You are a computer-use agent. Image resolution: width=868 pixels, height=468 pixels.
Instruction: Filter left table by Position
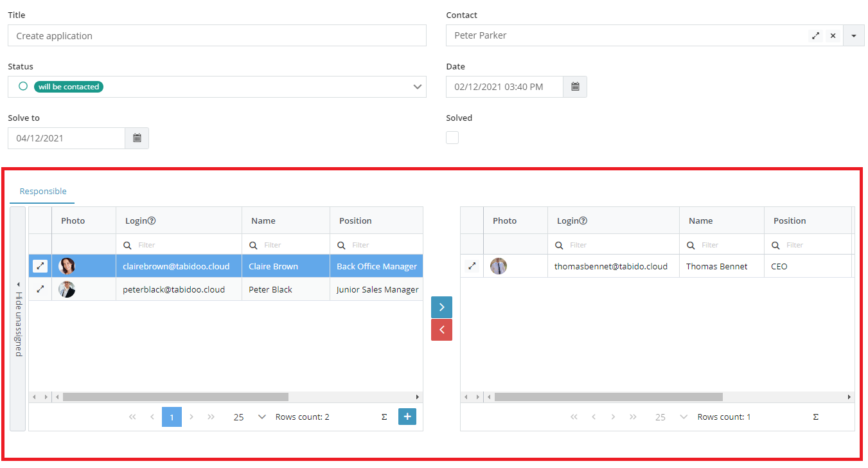point(376,245)
